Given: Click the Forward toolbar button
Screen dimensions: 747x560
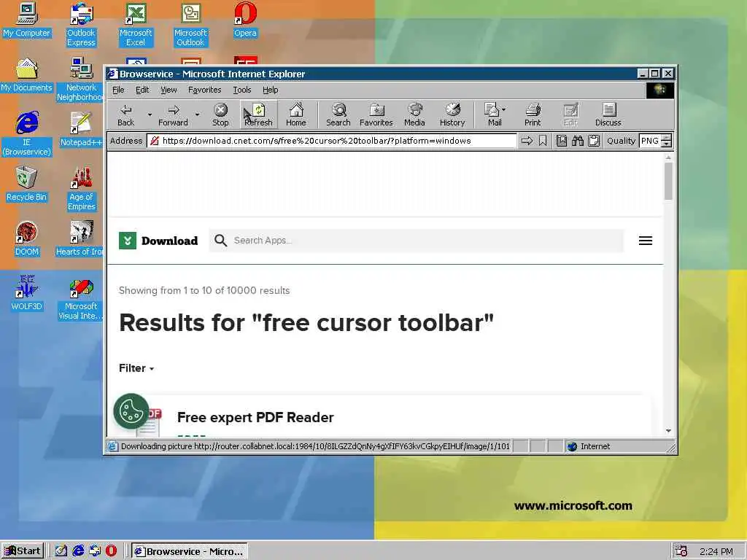Looking at the screenshot, I should [173, 114].
